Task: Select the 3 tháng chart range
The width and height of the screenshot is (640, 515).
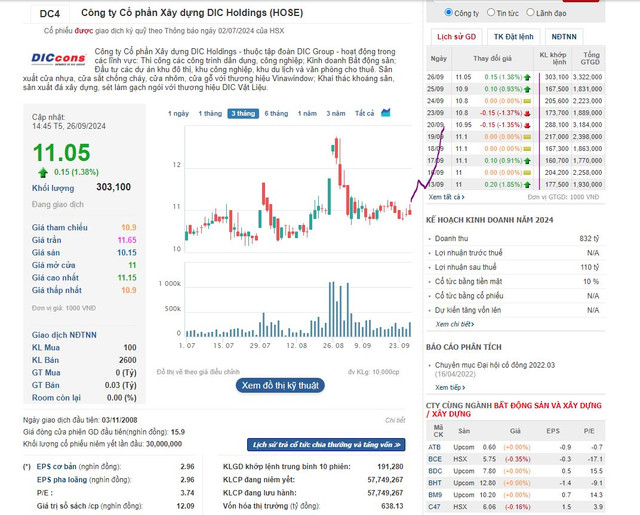Action: click(243, 113)
